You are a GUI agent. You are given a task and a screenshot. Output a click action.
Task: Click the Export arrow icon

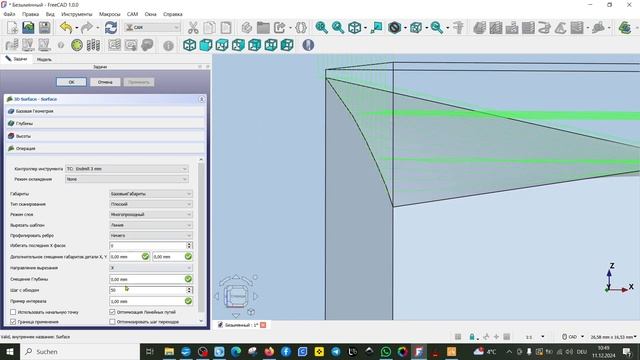280,28
